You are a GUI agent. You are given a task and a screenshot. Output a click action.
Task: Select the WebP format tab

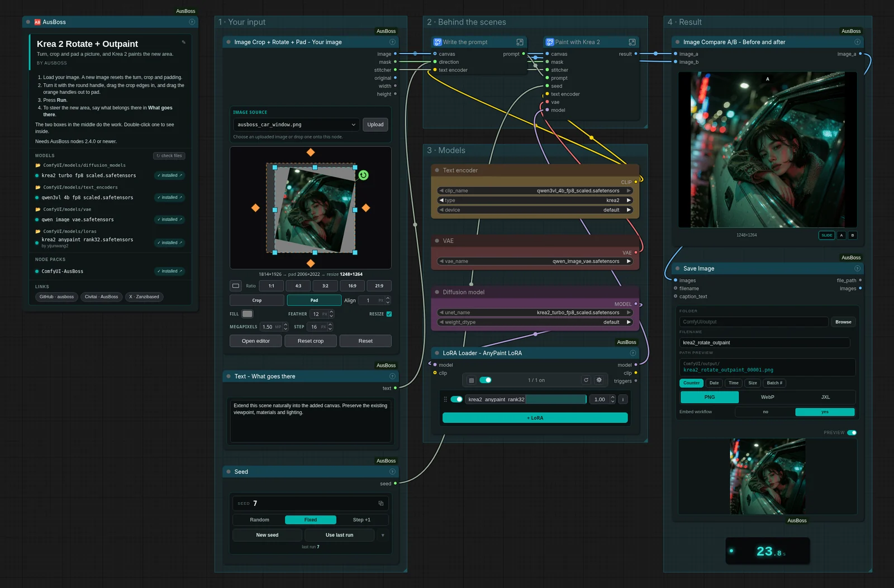click(768, 397)
